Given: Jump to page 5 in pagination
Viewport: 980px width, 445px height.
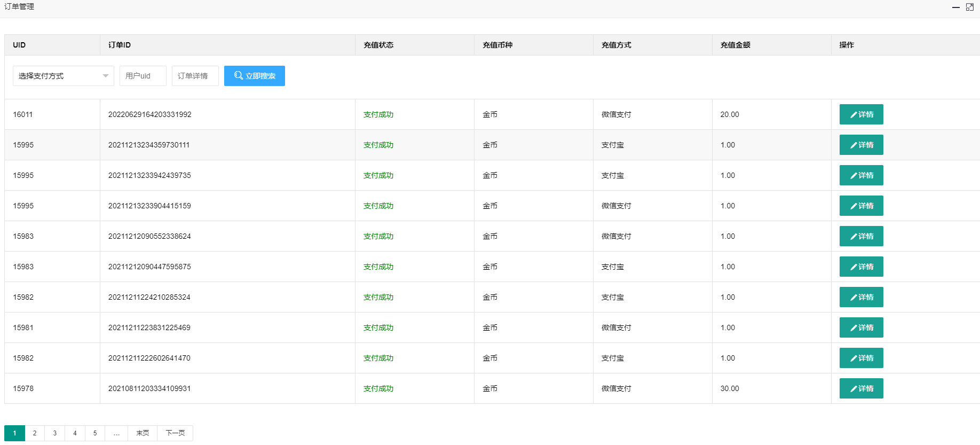Looking at the screenshot, I should [x=95, y=433].
